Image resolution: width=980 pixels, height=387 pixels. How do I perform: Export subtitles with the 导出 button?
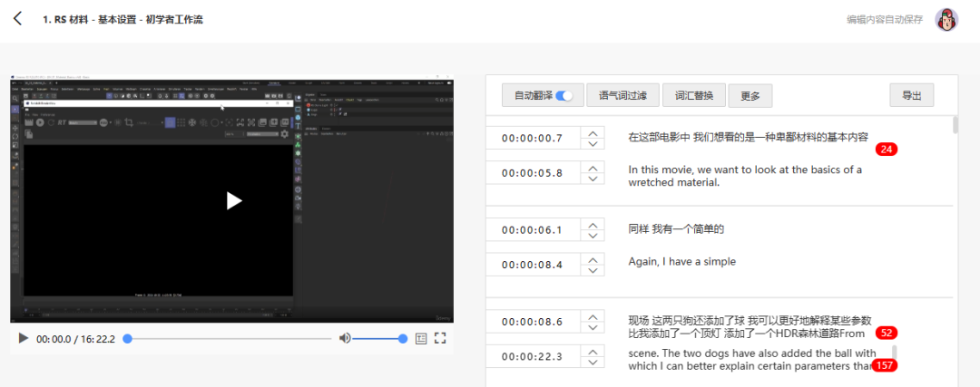point(911,95)
